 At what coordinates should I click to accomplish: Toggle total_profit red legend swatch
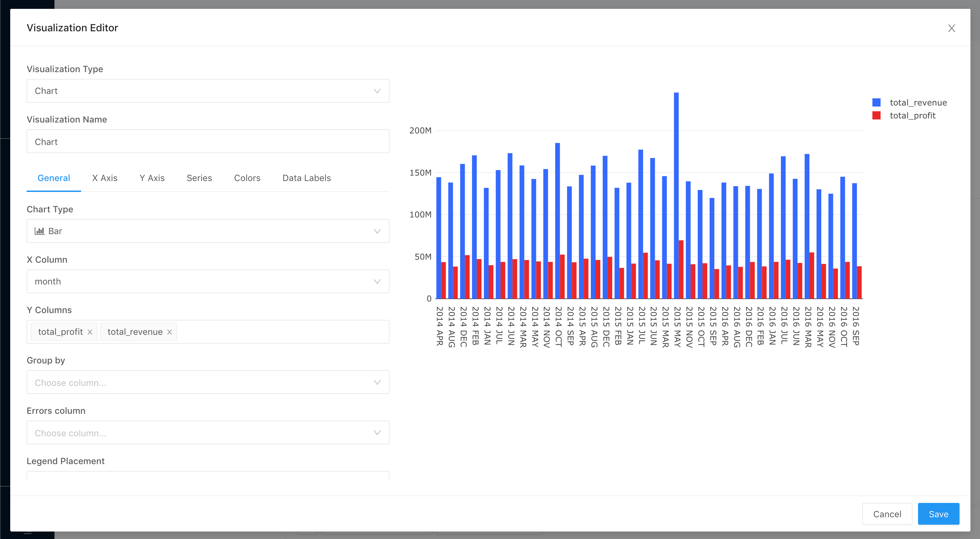(876, 116)
